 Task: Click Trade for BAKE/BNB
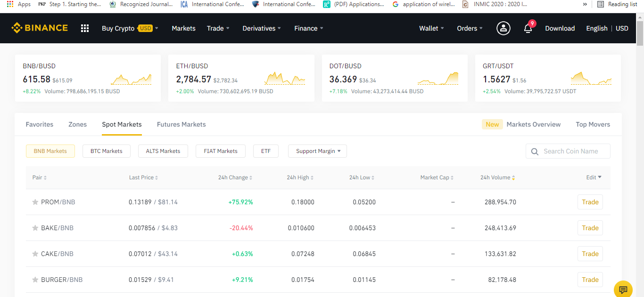(590, 228)
